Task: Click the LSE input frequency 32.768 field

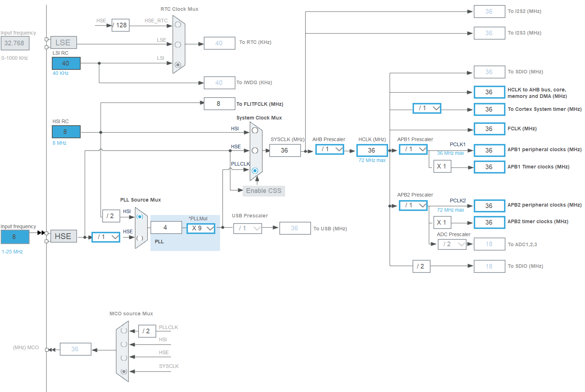Action: pos(15,43)
